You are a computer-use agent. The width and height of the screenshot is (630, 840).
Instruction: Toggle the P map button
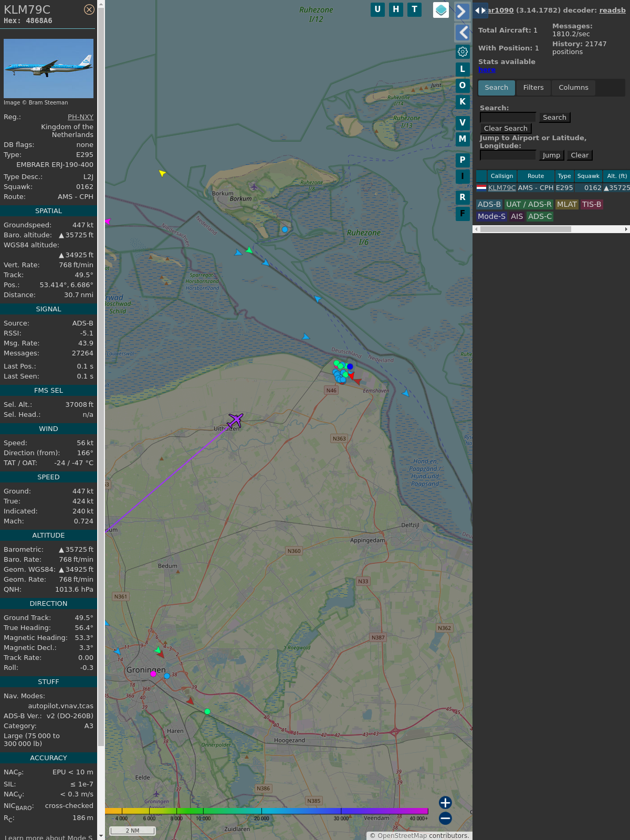click(463, 160)
